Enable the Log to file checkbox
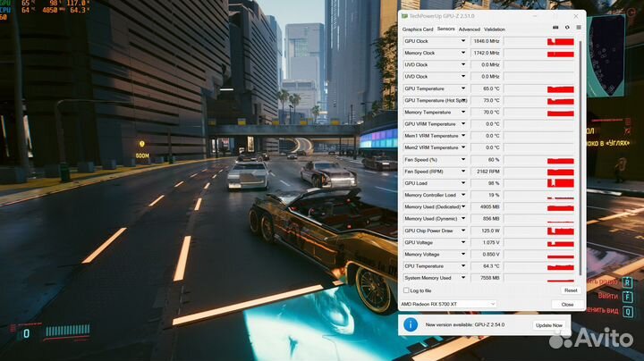The width and height of the screenshot is (644, 361). pyautogui.click(x=405, y=290)
